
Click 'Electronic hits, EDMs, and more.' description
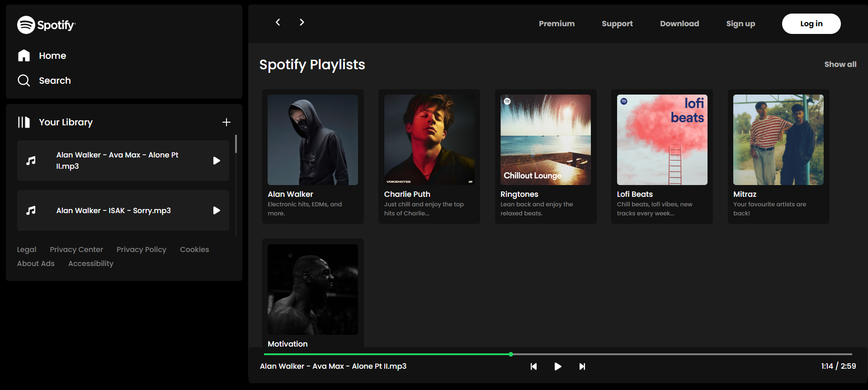(x=305, y=209)
